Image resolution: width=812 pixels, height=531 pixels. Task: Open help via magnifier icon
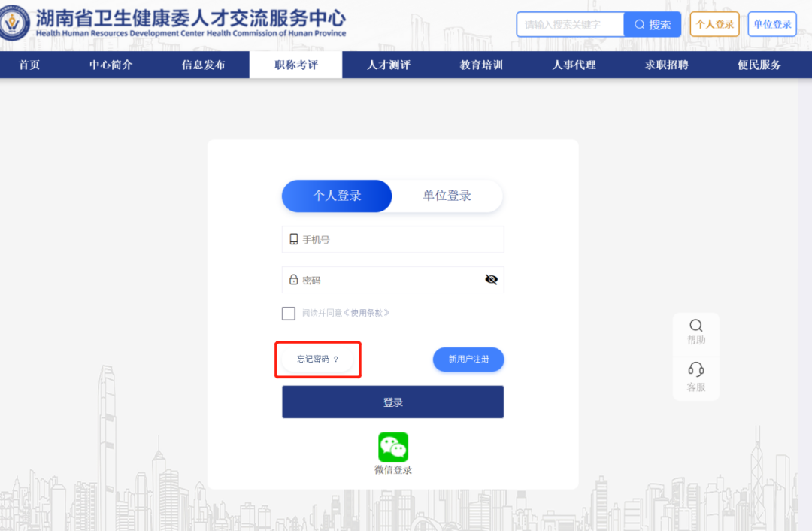tap(695, 326)
